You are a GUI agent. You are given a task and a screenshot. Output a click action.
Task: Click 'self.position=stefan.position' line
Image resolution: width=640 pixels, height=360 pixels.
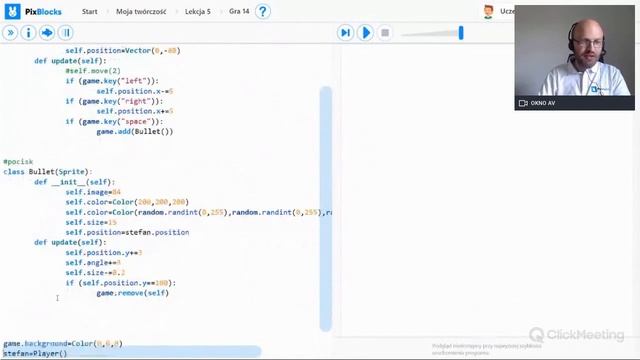tap(127, 232)
